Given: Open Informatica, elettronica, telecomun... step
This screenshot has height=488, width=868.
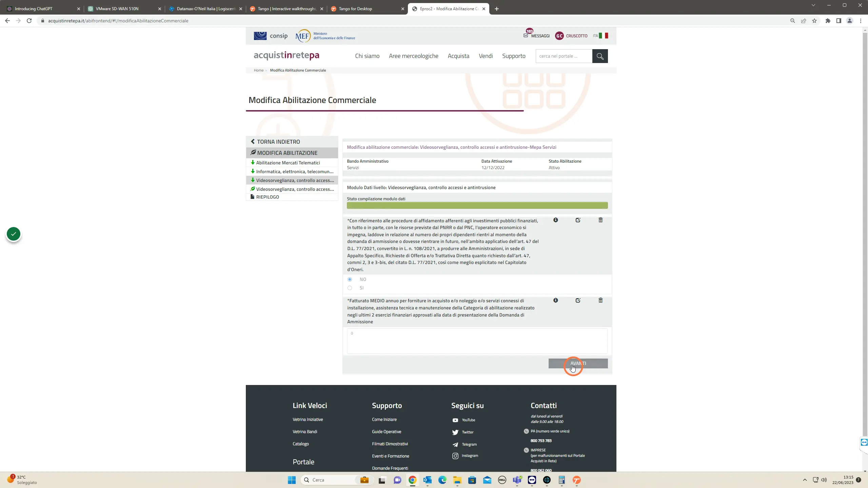Looking at the screenshot, I should coord(292,171).
